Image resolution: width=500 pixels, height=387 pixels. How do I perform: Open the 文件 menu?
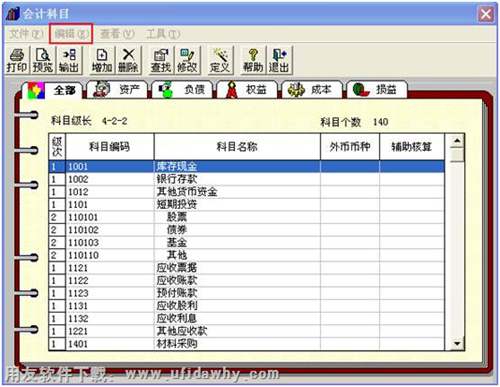26,33
